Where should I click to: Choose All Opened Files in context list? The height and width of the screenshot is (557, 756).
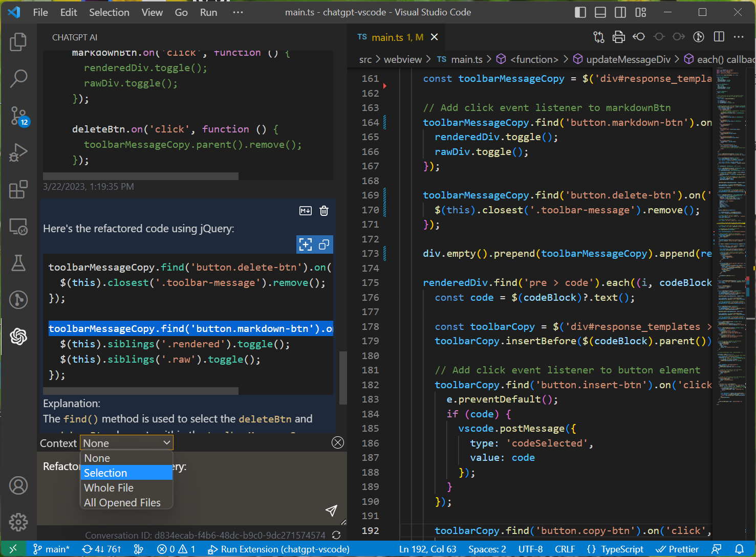(126, 503)
